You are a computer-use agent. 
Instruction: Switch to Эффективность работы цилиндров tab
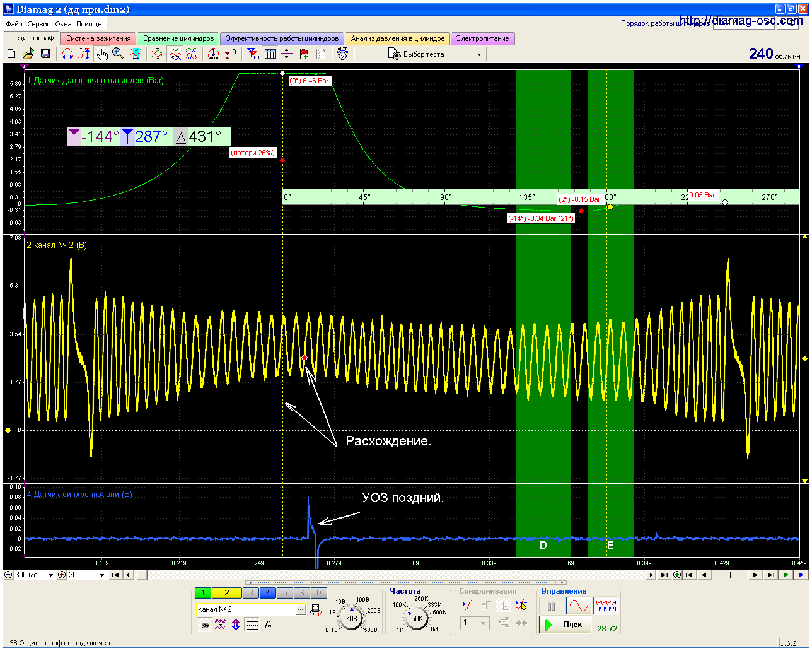click(282, 38)
